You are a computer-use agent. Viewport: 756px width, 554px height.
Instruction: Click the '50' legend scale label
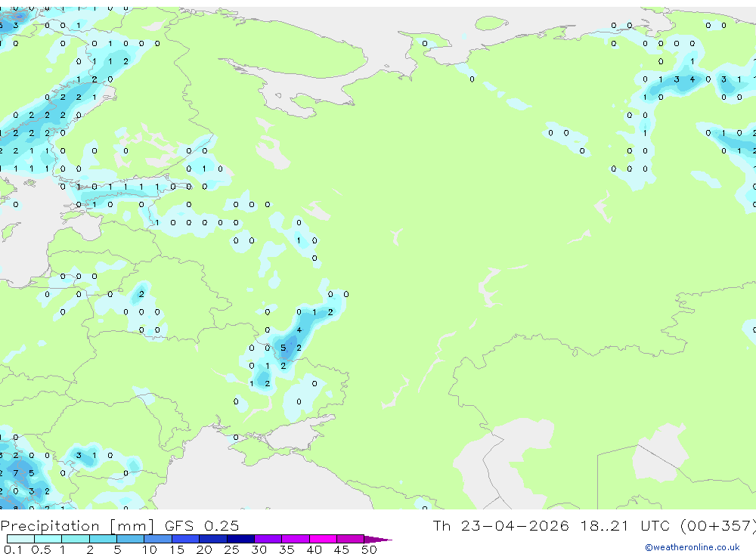tap(369, 549)
